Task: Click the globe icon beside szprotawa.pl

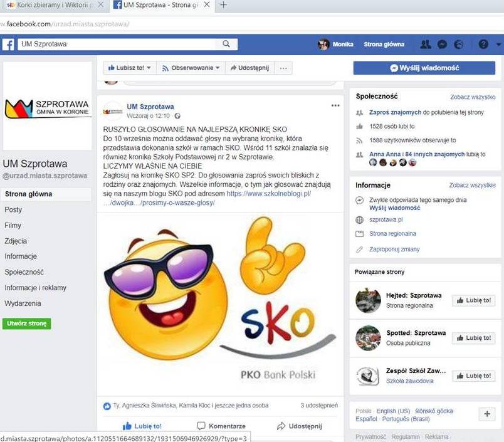Action: click(359, 220)
